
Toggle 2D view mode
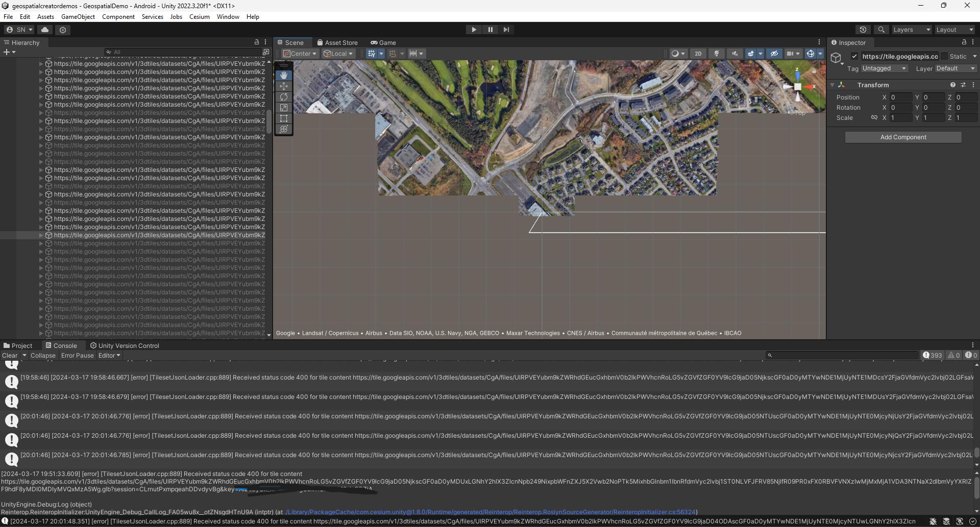coord(698,54)
